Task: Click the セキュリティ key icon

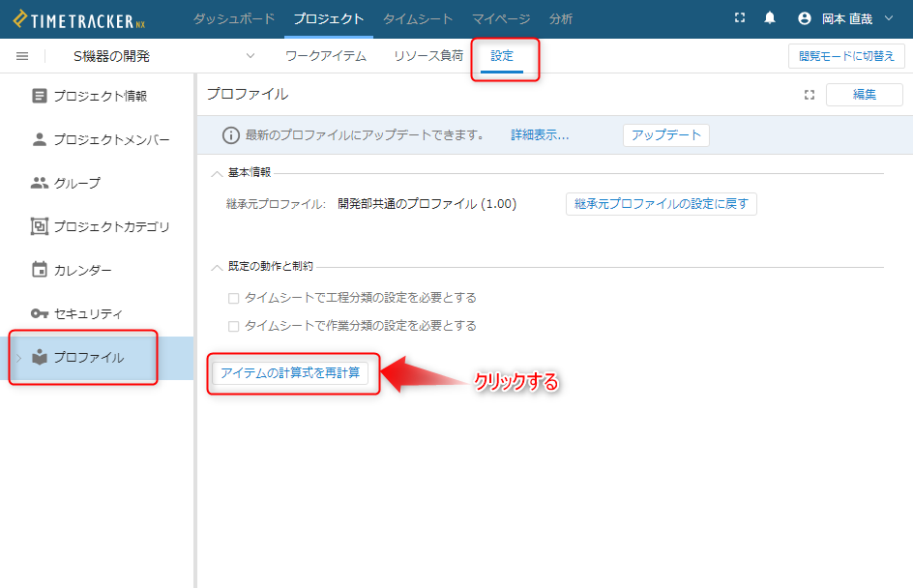Action: (39, 313)
